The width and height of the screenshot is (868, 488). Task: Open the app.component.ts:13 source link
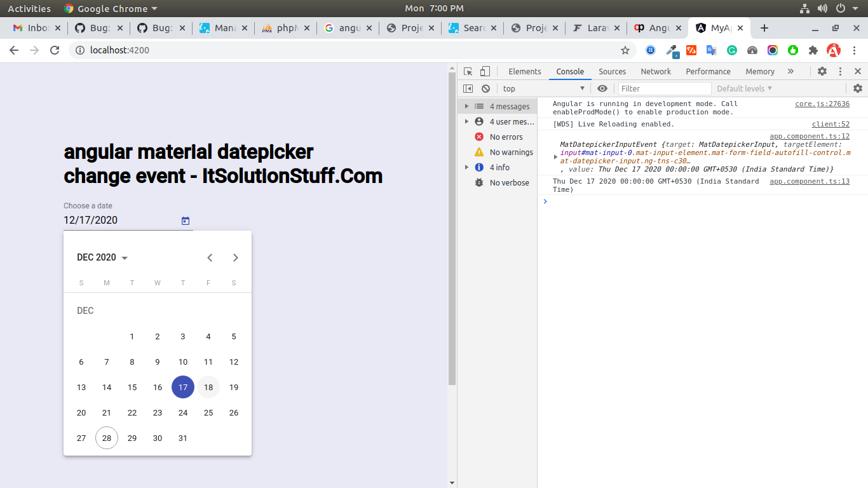809,181
